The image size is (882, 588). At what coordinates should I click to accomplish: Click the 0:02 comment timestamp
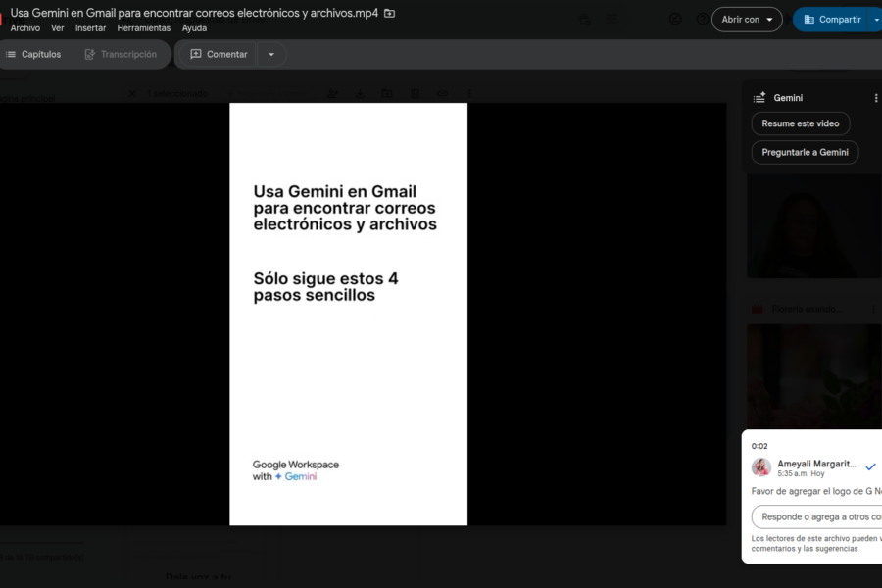point(759,446)
